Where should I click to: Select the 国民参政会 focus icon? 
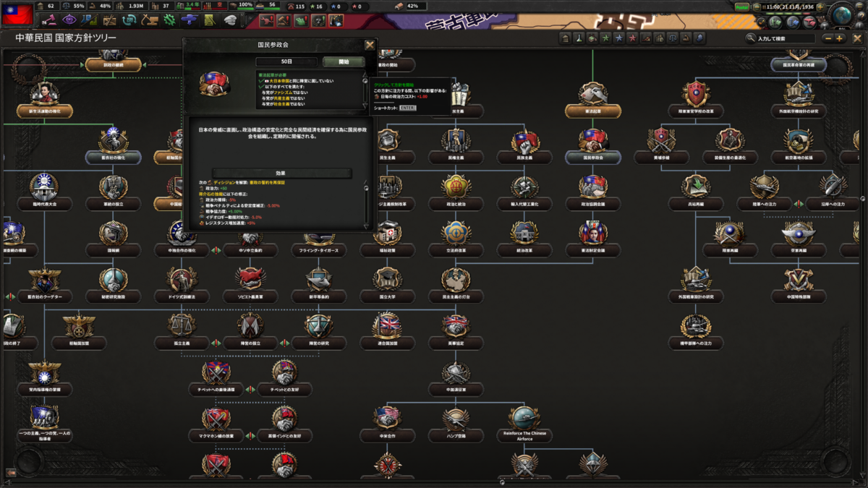tap(592, 140)
